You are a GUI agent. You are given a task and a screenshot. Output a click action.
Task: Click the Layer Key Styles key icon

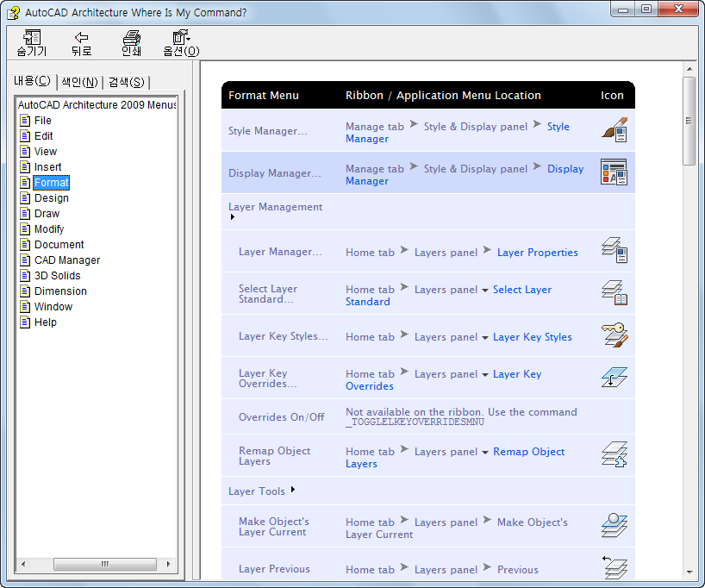point(615,335)
